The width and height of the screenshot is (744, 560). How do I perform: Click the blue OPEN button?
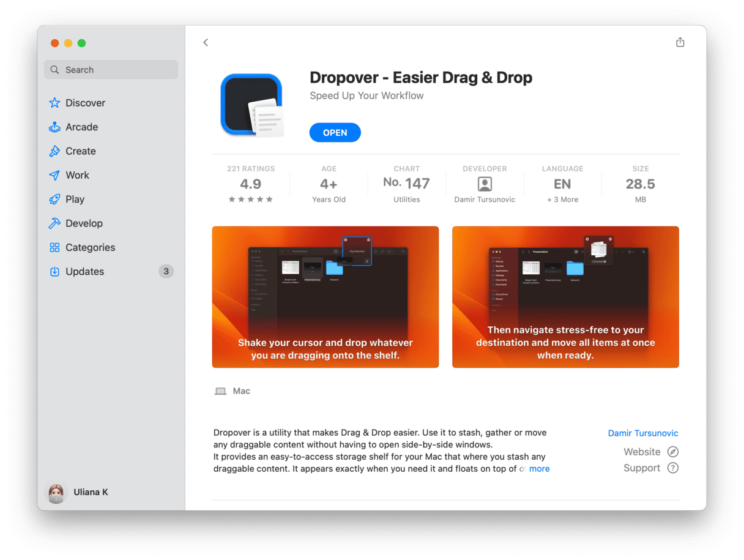tap(335, 133)
